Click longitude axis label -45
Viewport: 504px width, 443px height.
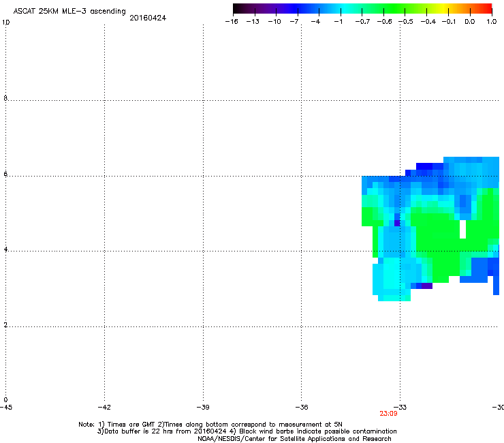6,408
